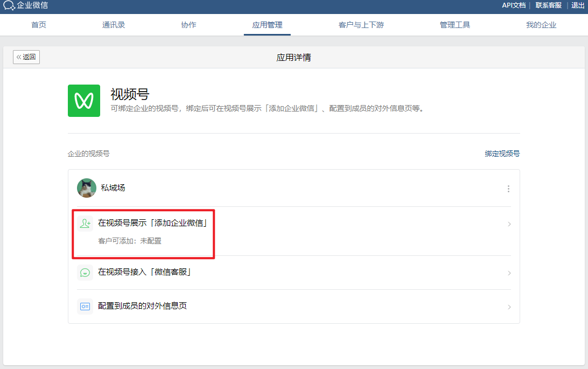Open the 通讯录 tab

114,25
